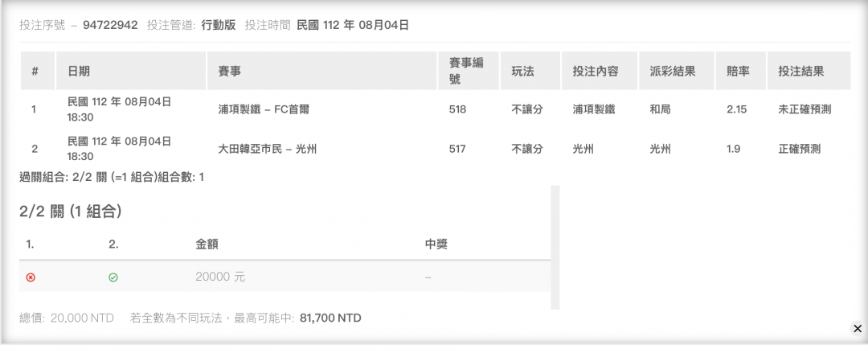Close the bet detail popup
This screenshot has height=345, width=868.
[858, 328]
